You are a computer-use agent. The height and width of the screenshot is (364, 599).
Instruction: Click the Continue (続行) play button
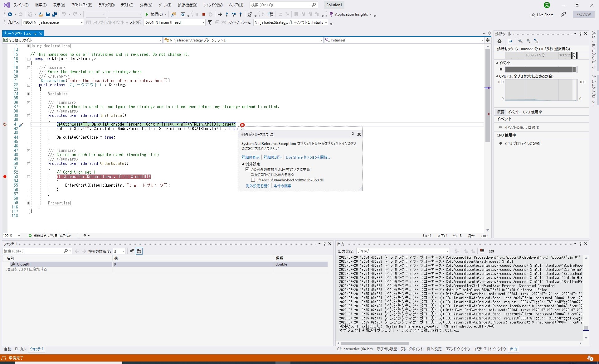point(147,14)
